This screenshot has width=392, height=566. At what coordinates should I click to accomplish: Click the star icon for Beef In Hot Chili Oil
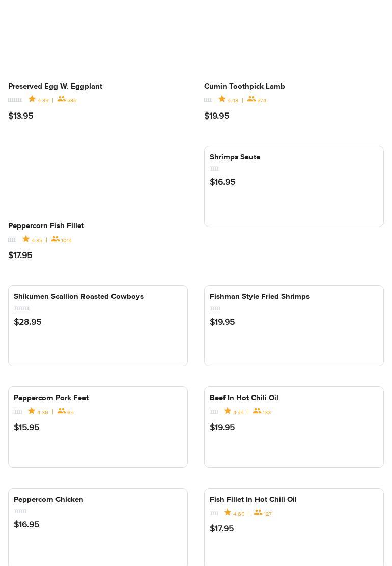(228, 411)
